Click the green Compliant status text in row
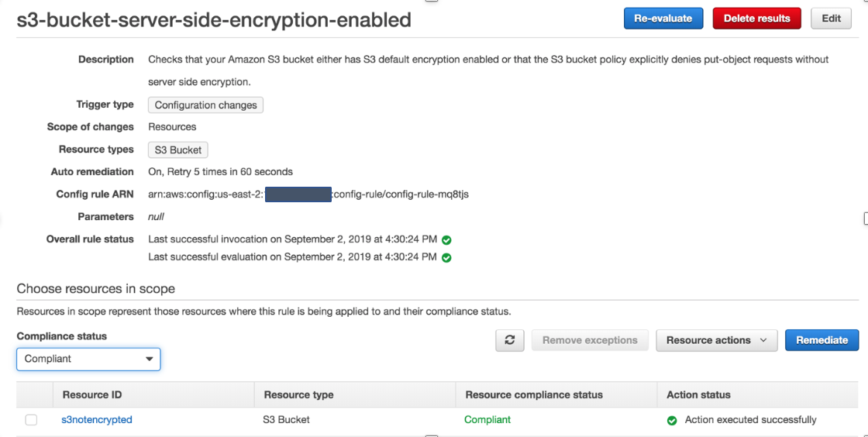Viewport: 868px width, 437px height. tap(487, 420)
